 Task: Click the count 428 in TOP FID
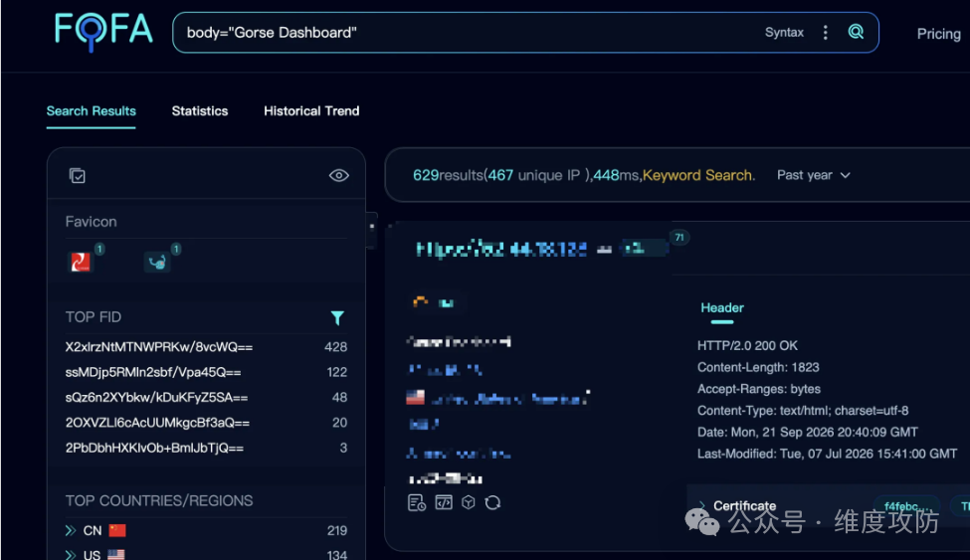click(x=335, y=347)
